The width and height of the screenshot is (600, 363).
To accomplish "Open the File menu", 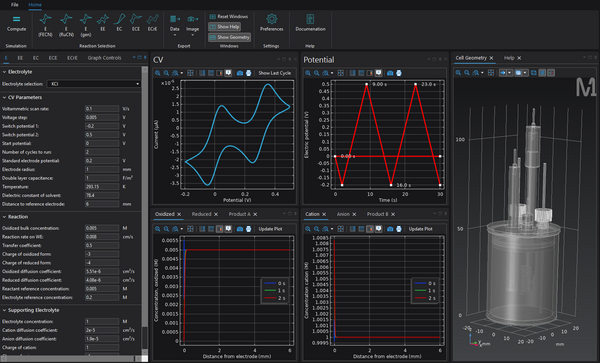I will [15, 5].
